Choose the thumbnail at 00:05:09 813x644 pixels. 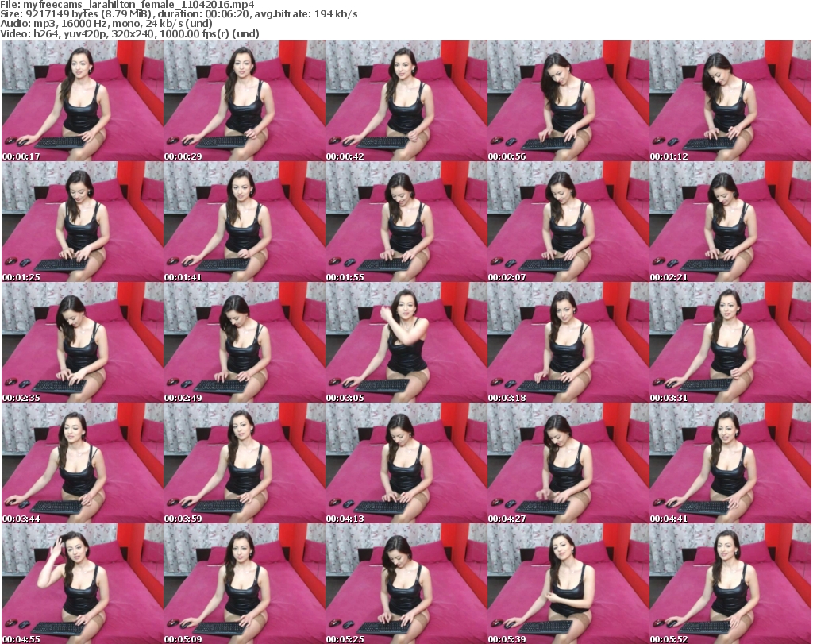(x=245, y=584)
